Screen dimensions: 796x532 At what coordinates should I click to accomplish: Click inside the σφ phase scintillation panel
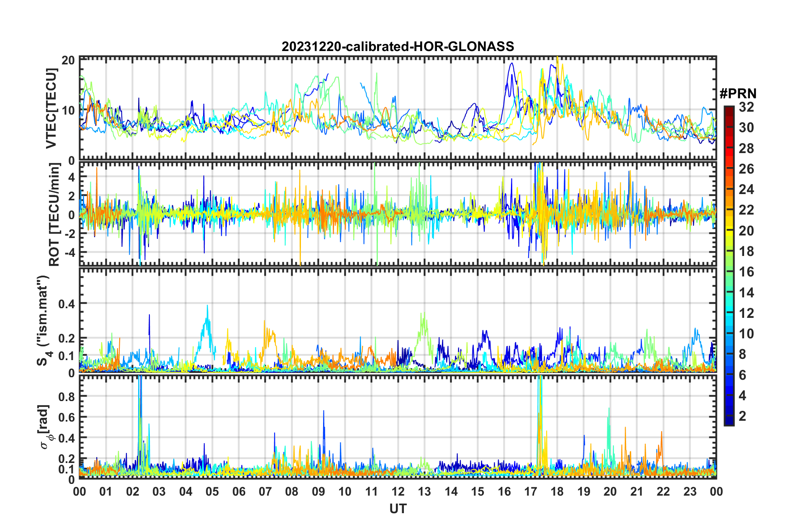click(398, 427)
